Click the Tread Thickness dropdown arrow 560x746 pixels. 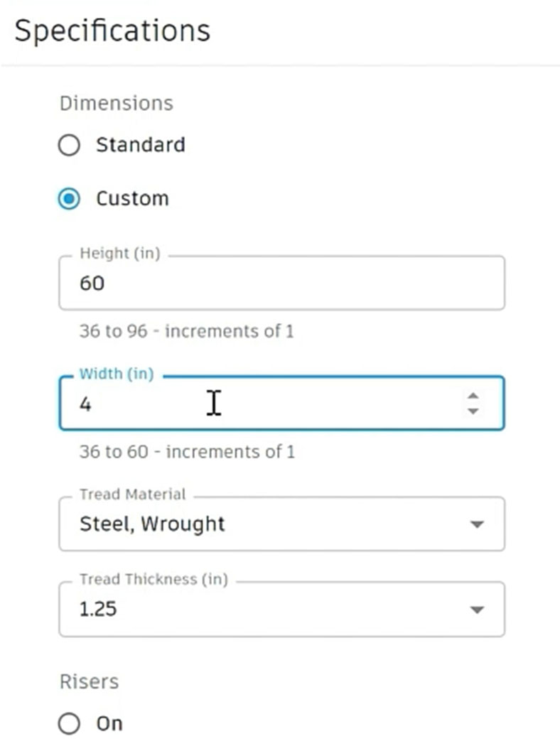[x=477, y=610]
